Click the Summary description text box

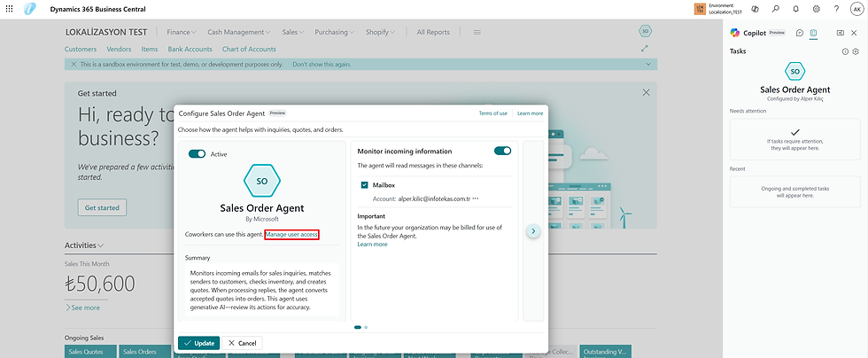(262, 290)
